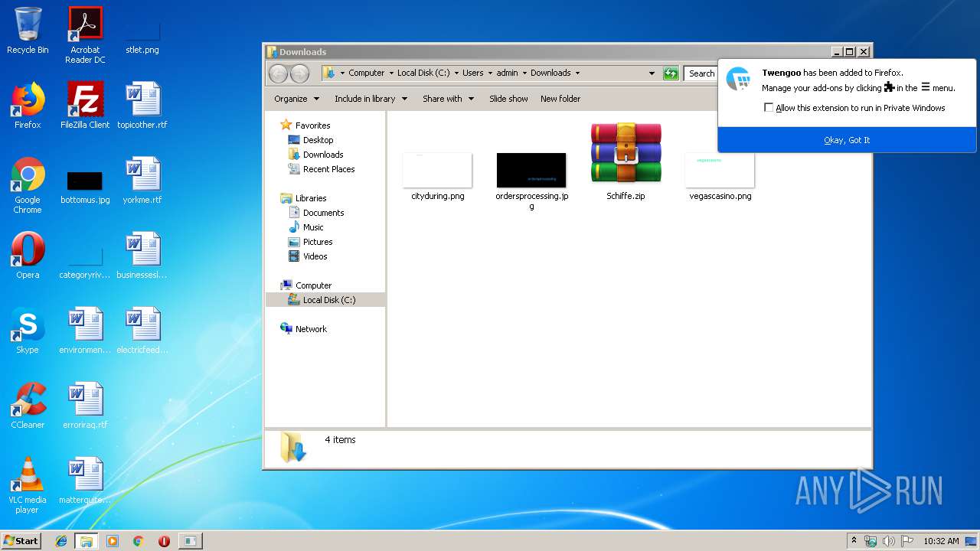
Task: Launch Skype from the desktop
Action: (28, 331)
